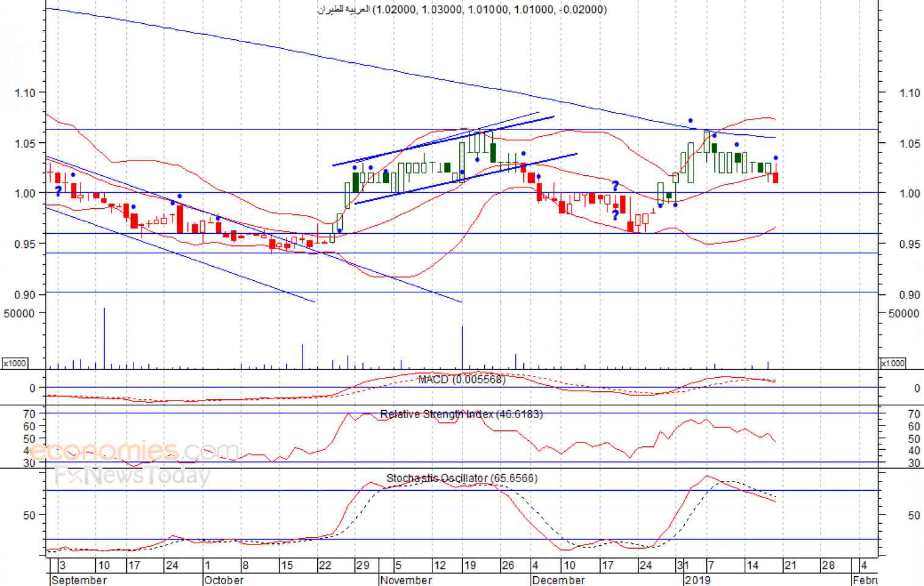Click the date label 31 on time axis
This screenshot has height=586, width=924.
[x=683, y=565]
